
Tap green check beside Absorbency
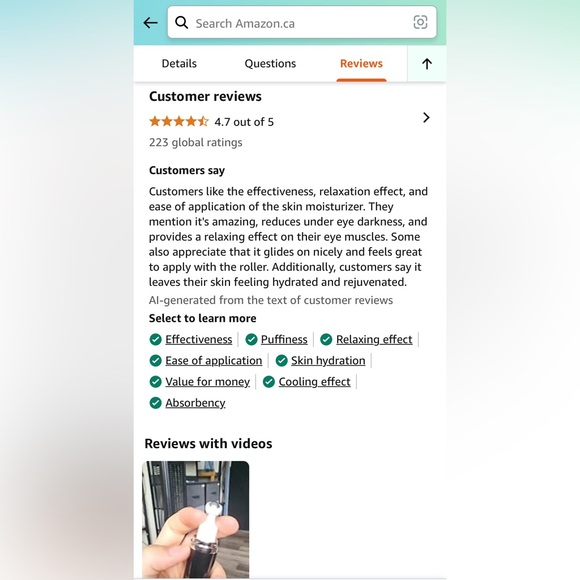coord(156,403)
